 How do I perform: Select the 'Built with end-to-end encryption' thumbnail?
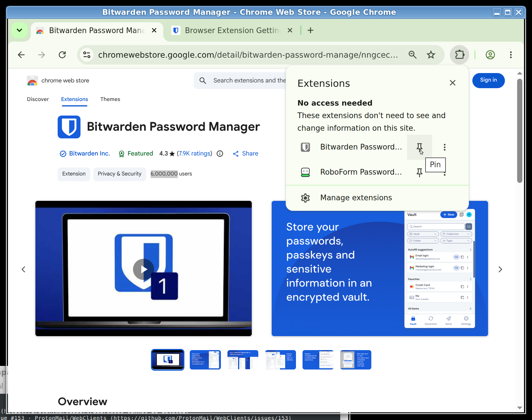(356, 360)
